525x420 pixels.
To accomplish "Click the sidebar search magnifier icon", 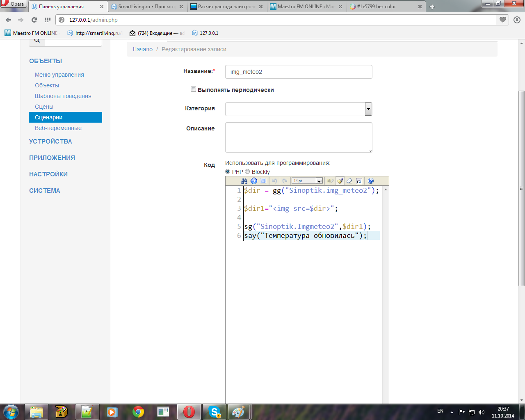I will pos(37,40).
